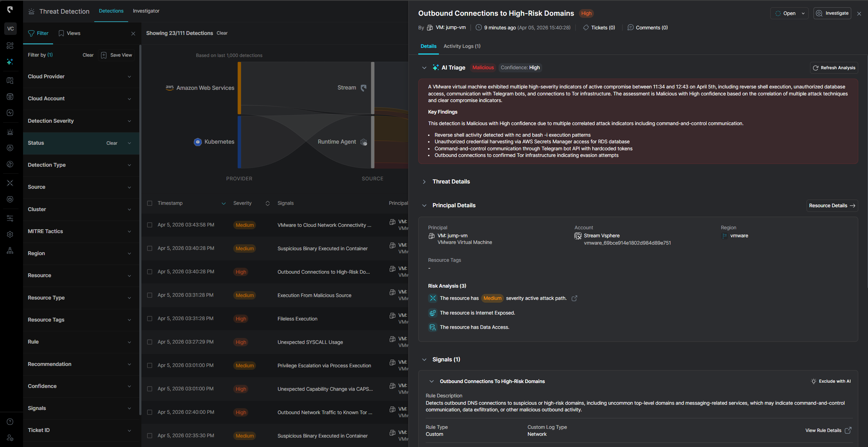Click the gear settings icon in the sidebar
The image size is (868, 447).
tap(10, 235)
